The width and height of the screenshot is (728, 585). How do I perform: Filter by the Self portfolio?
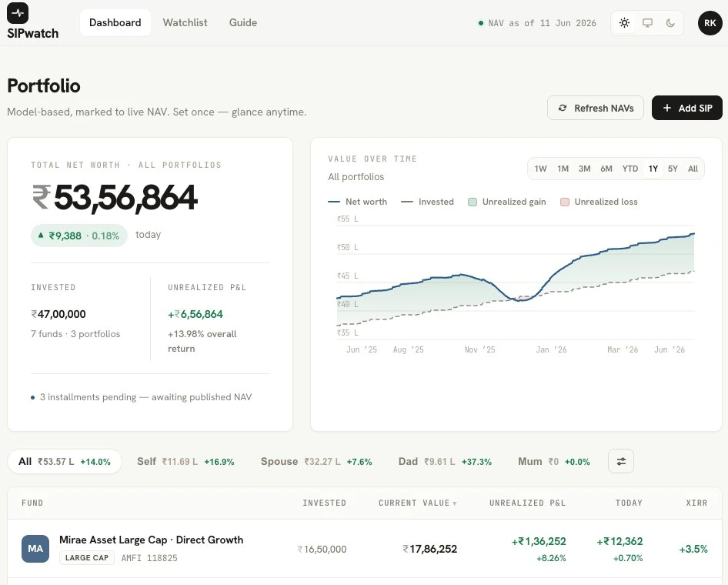[185, 462]
